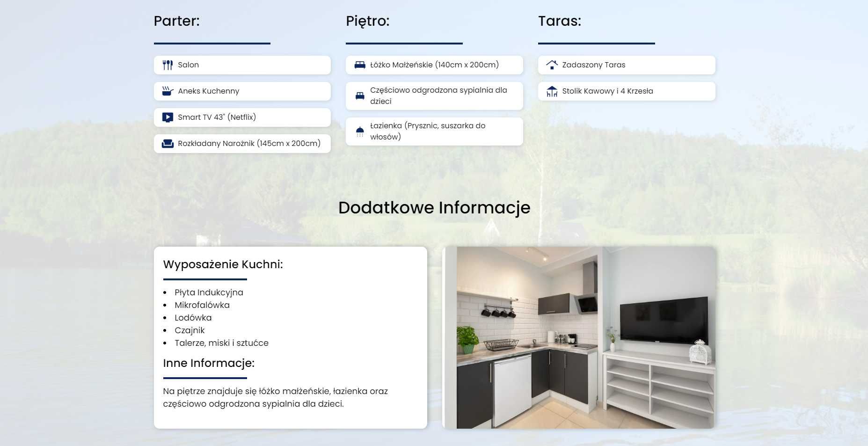Select Stolik Kawowy i 4 Krzesła text

[608, 91]
